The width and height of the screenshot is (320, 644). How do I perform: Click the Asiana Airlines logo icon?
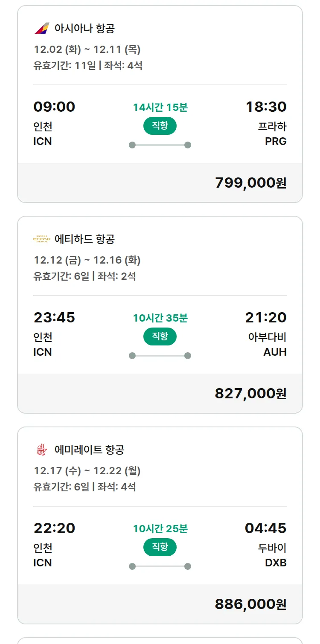pos(42,29)
